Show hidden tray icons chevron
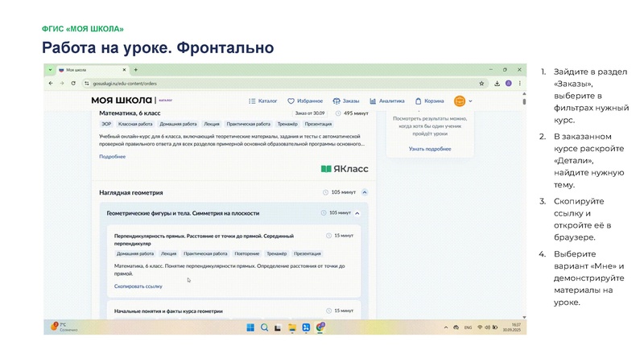This screenshot has width=644, height=362. pos(446,327)
